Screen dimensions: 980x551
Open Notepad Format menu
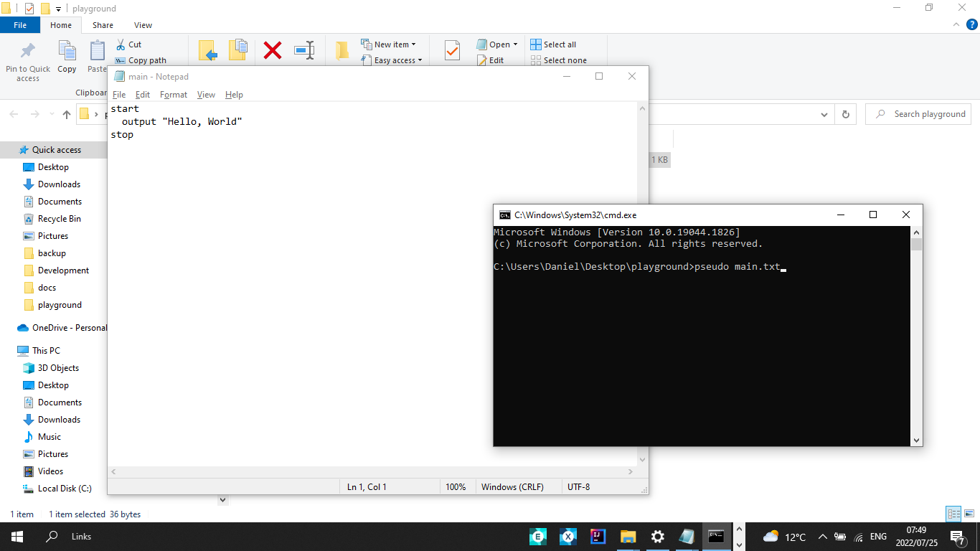(174, 95)
